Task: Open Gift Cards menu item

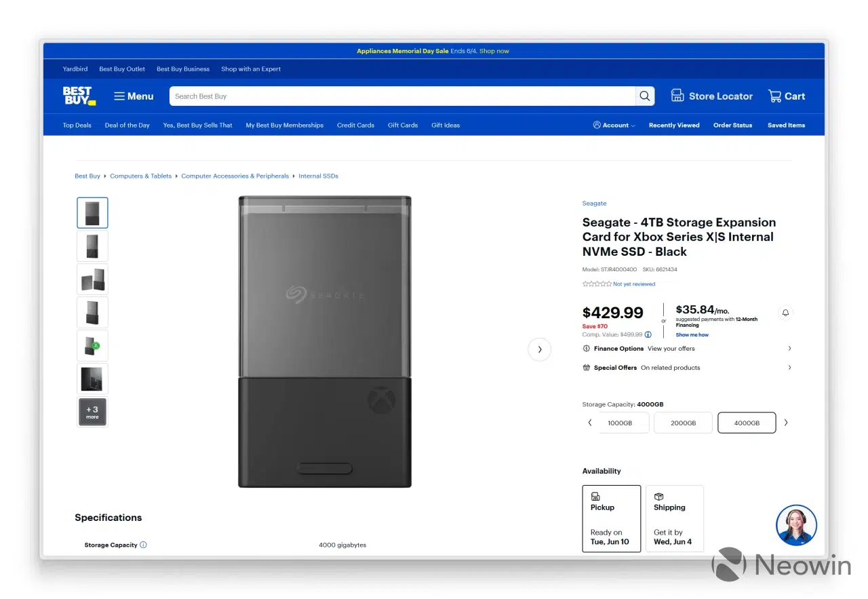Action: pos(403,125)
